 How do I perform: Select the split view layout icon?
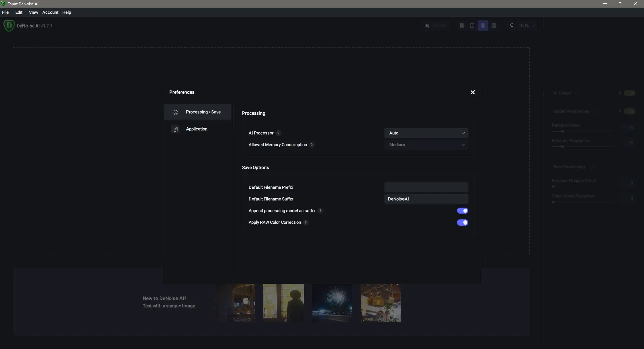[x=472, y=26]
